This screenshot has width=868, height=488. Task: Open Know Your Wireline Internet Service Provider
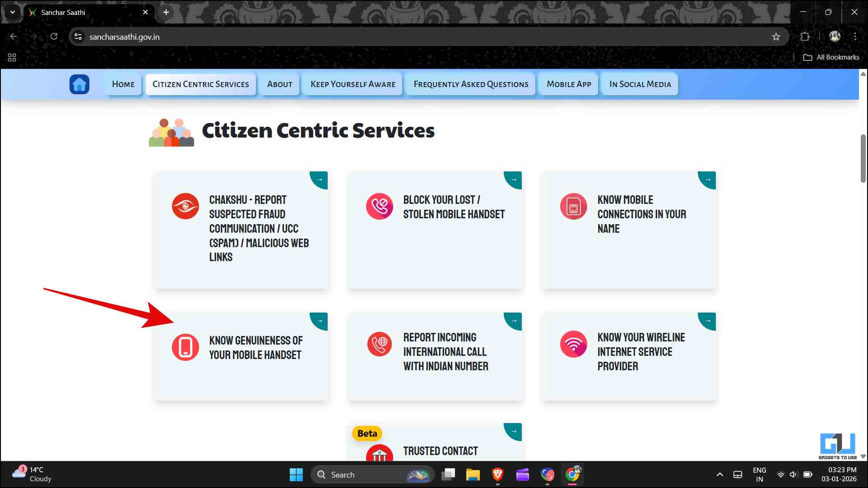pos(641,352)
